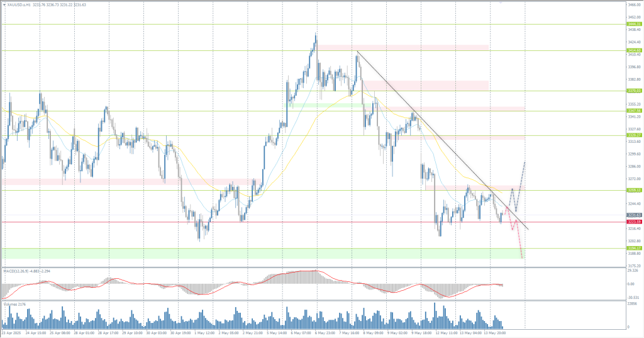Screen dimensions: 644x338
Task: Select the MACD(12,26,9) indicator label
Action: coord(19,271)
